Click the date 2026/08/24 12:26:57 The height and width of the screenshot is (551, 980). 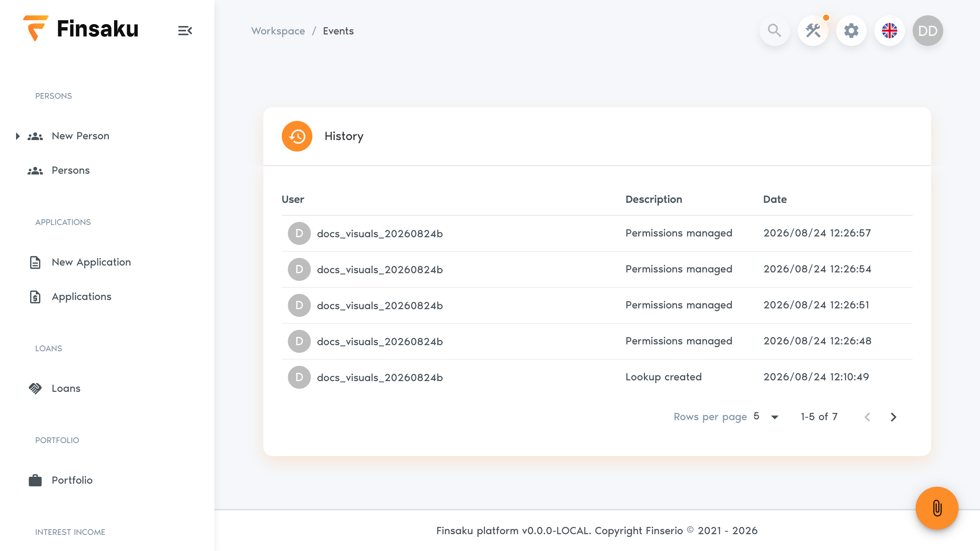tap(817, 233)
